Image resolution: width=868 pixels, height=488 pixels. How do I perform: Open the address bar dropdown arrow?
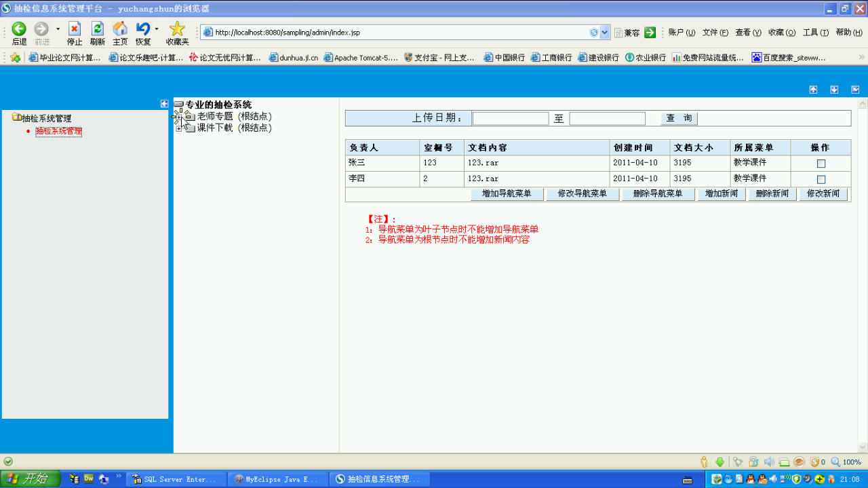tap(605, 33)
